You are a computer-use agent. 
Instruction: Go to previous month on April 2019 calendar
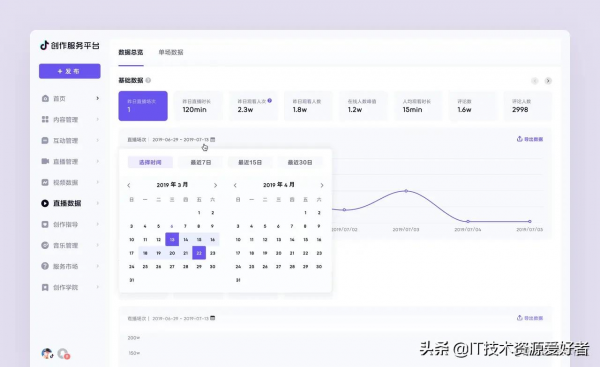tap(235, 185)
